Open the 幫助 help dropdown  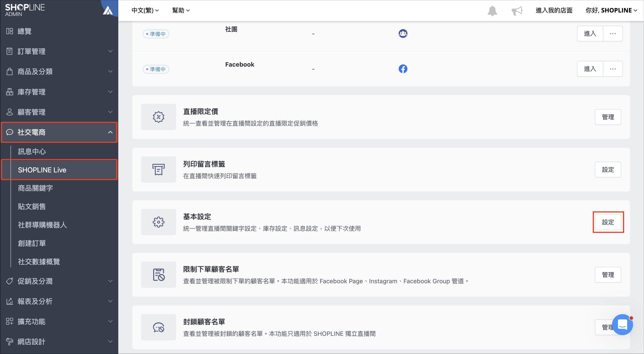point(181,11)
